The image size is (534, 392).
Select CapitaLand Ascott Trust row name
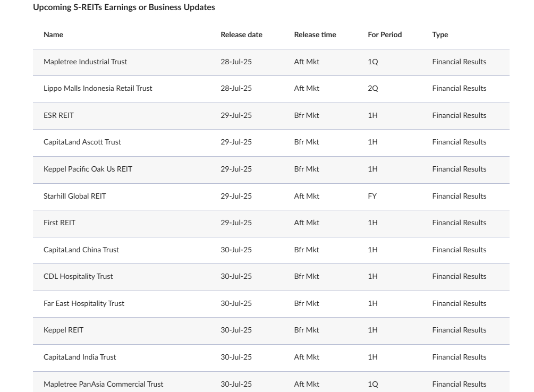[82, 142]
